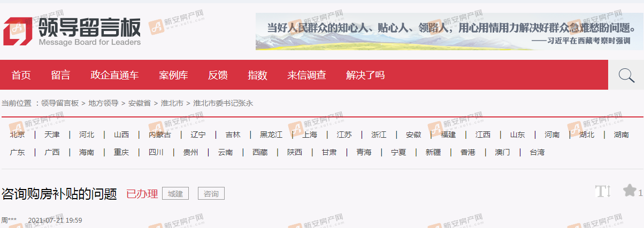
Task: Go to the 河南 region
Action: 553,135
